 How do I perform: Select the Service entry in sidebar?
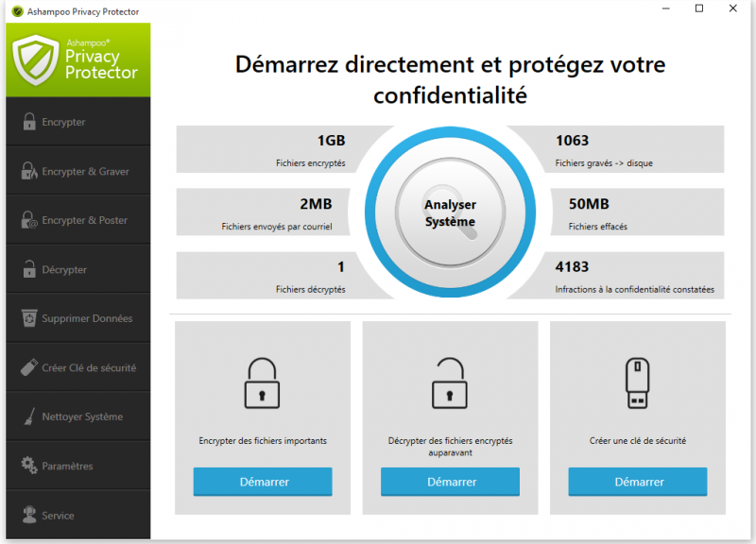click(x=57, y=514)
